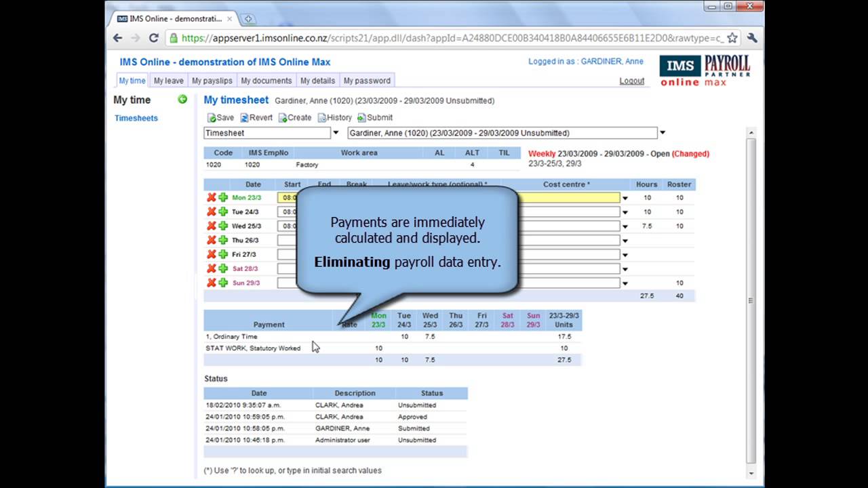The height and width of the screenshot is (488, 868).
Task: Create a new timesheet
Action: [295, 117]
